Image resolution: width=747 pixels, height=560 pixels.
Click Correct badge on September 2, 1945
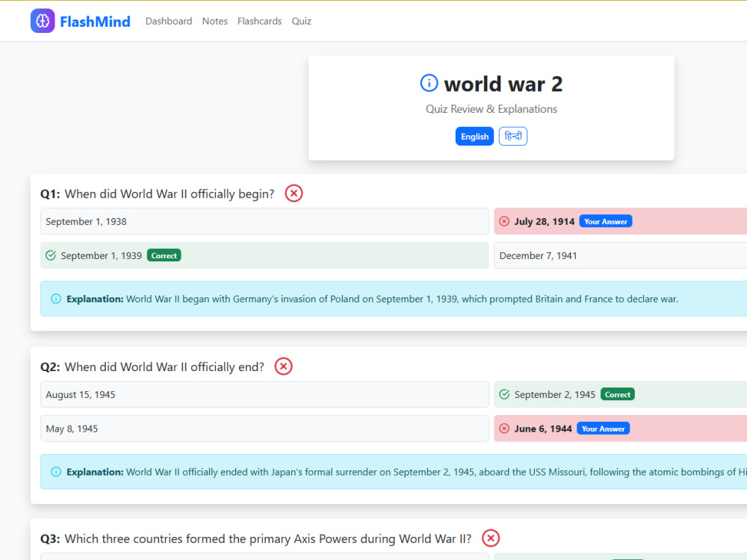tap(618, 394)
